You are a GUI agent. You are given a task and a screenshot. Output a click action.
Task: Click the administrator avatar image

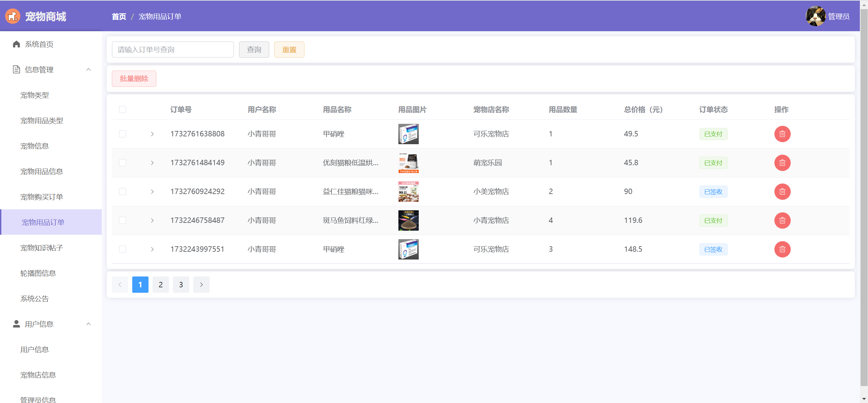(x=815, y=16)
